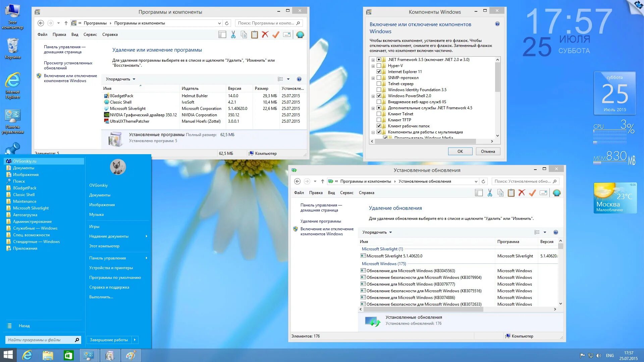The height and width of the screenshot is (362, 644).
Task: Enable the Telnet-сервер checkbox
Action: 379,84
